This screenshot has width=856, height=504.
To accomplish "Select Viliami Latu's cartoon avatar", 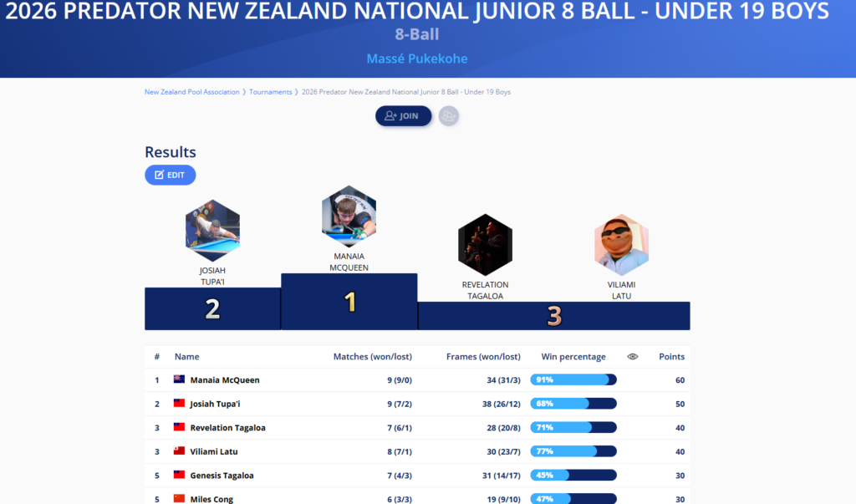I will tap(621, 245).
